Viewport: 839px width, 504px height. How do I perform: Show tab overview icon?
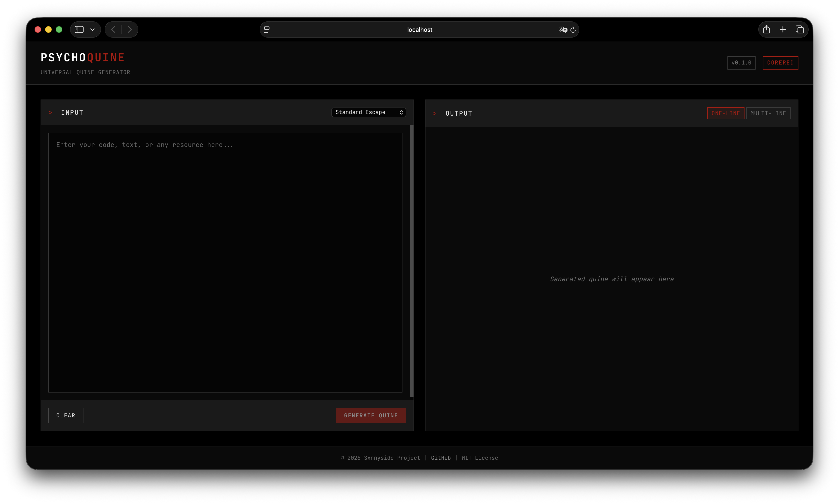[800, 29]
